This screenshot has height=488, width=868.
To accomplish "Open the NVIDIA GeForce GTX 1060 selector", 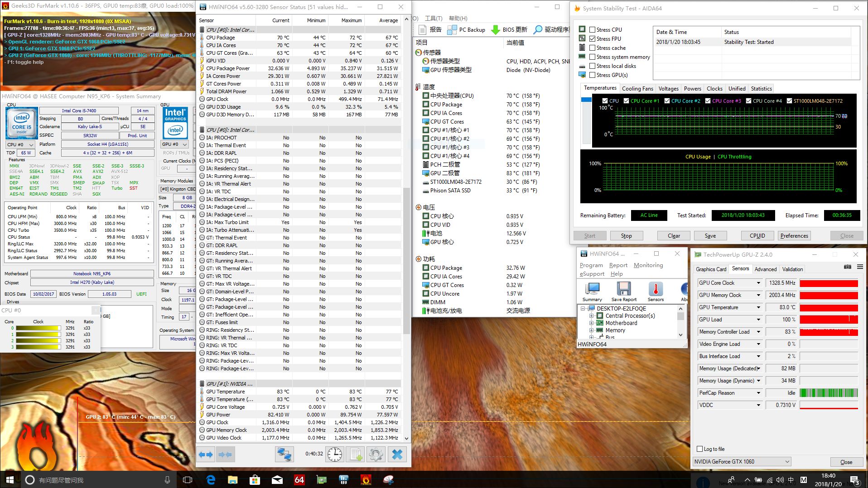I will tap(742, 462).
